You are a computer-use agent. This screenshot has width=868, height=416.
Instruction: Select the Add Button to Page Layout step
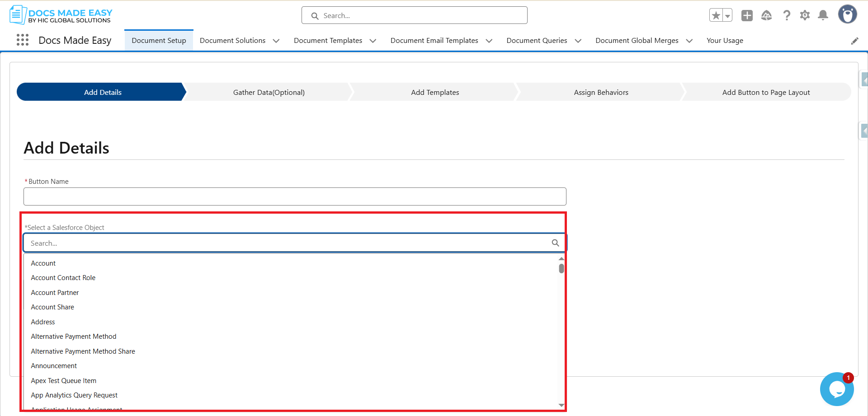click(766, 92)
